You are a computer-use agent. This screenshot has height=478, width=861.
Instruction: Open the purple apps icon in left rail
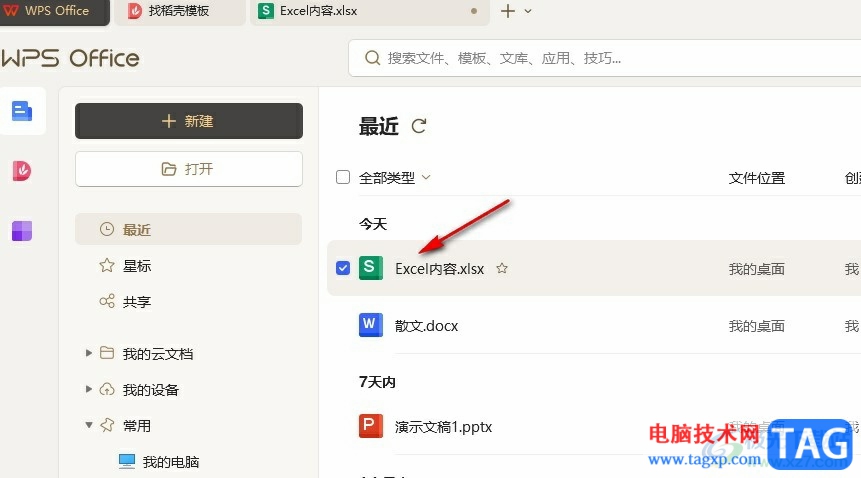22,230
